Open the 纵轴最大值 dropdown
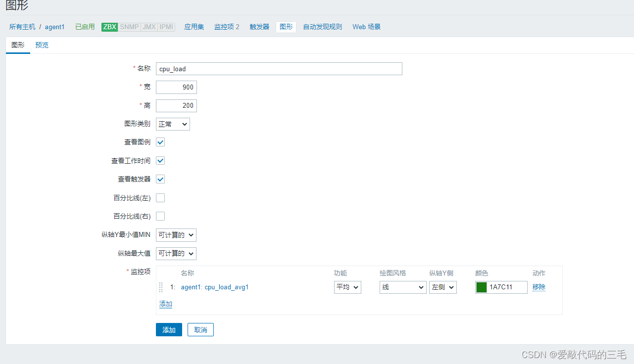 click(176, 253)
